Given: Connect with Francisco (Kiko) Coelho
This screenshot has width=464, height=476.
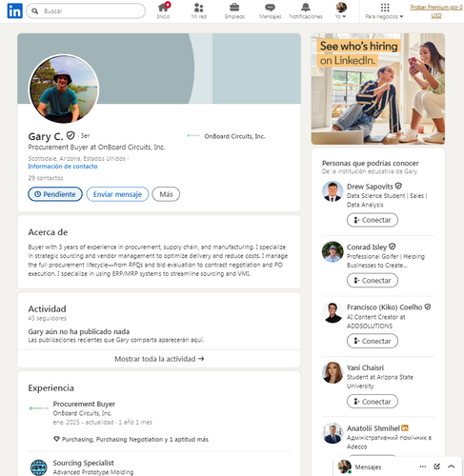Looking at the screenshot, I should click(x=373, y=341).
